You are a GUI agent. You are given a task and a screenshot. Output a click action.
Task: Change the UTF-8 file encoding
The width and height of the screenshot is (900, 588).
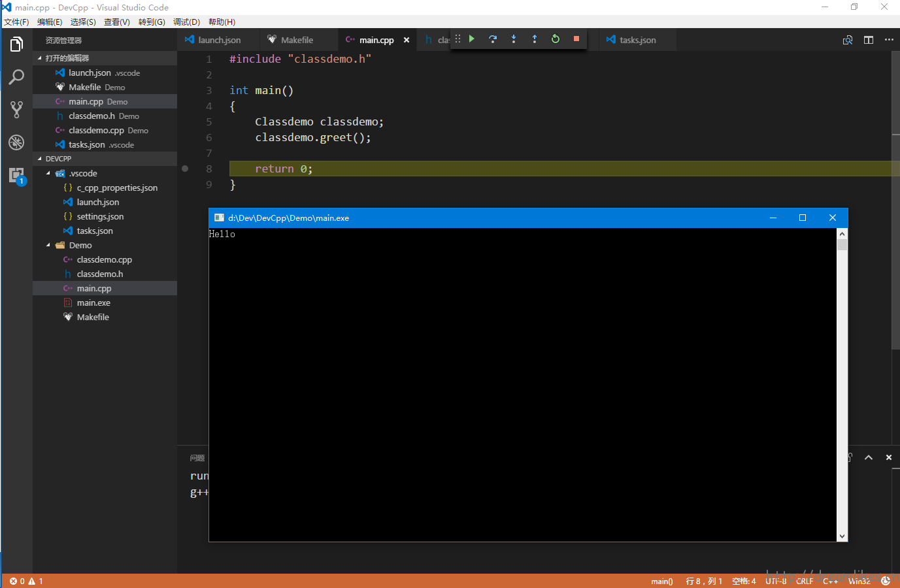pyautogui.click(x=776, y=581)
